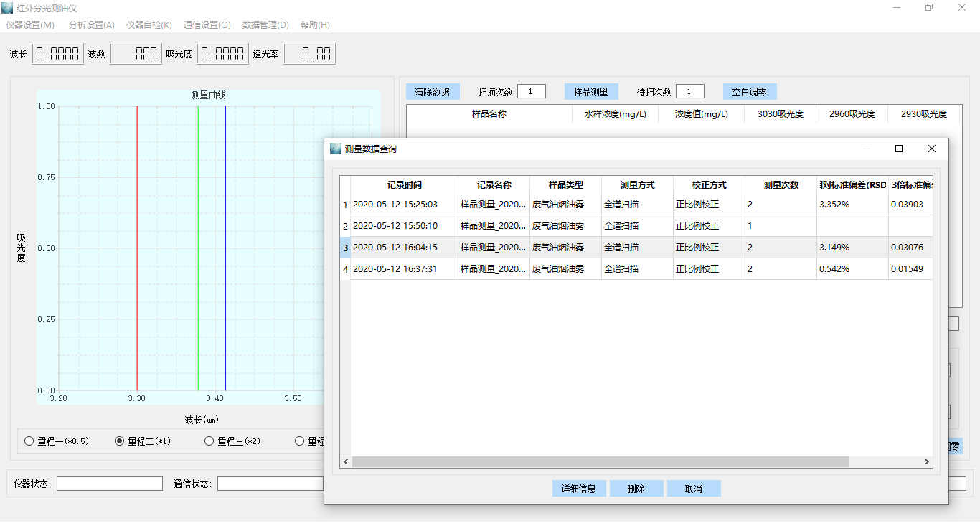Click the 取消 button

[x=693, y=489]
